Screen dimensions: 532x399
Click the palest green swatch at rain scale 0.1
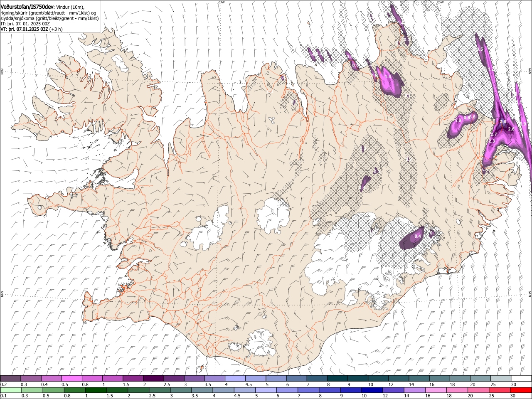point(11,390)
